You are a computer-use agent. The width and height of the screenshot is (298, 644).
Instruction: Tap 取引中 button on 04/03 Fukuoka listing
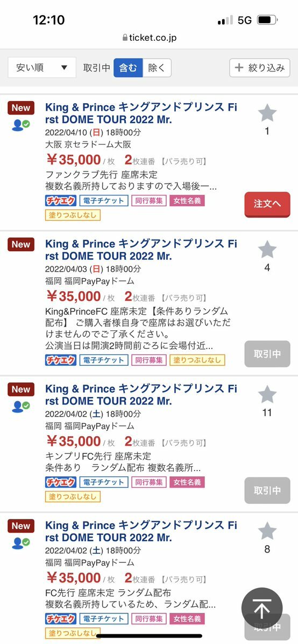click(x=267, y=354)
